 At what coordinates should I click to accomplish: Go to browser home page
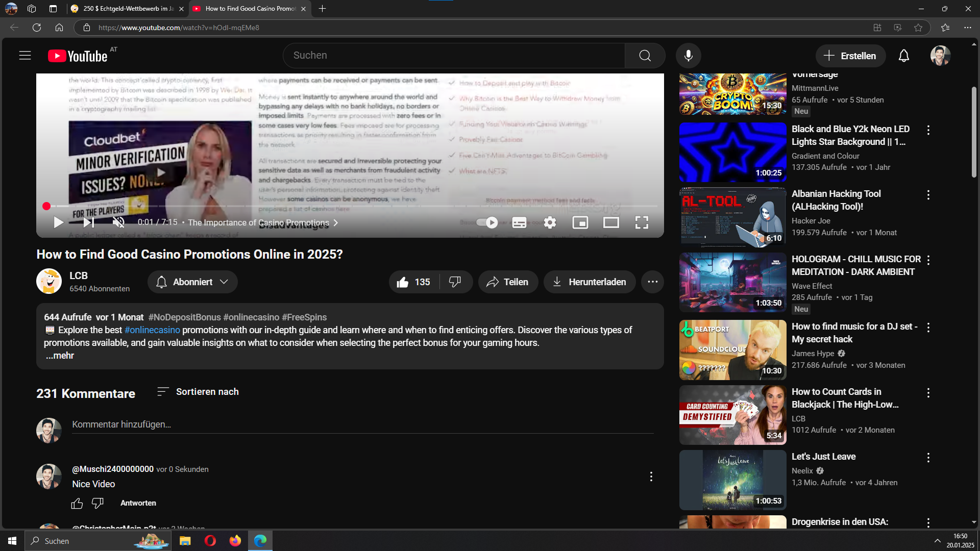coord(59,28)
